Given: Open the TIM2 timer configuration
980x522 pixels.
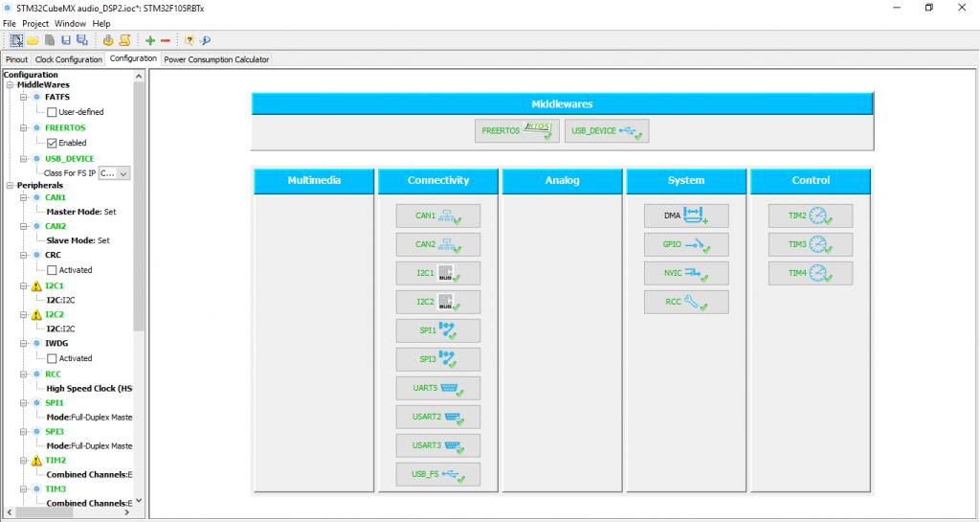Looking at the screenshot, I should tap(810, 216).
